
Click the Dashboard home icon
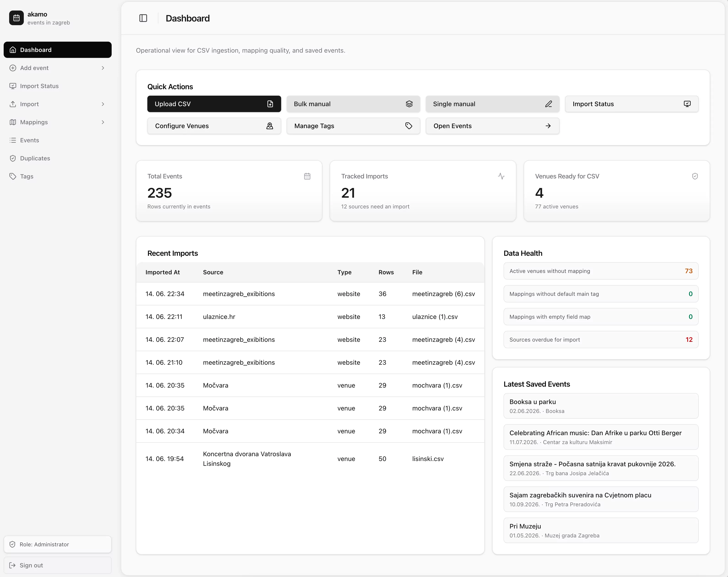[x=13, y=50]
